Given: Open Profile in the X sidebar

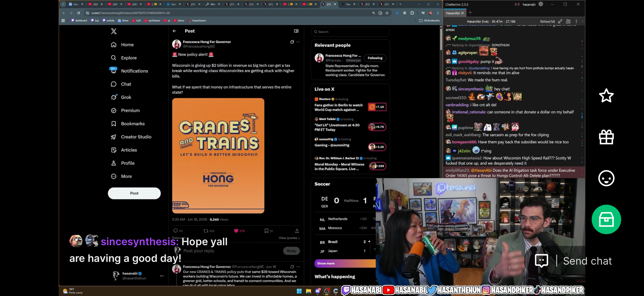Looking at the screenshot, I should 123,163.
